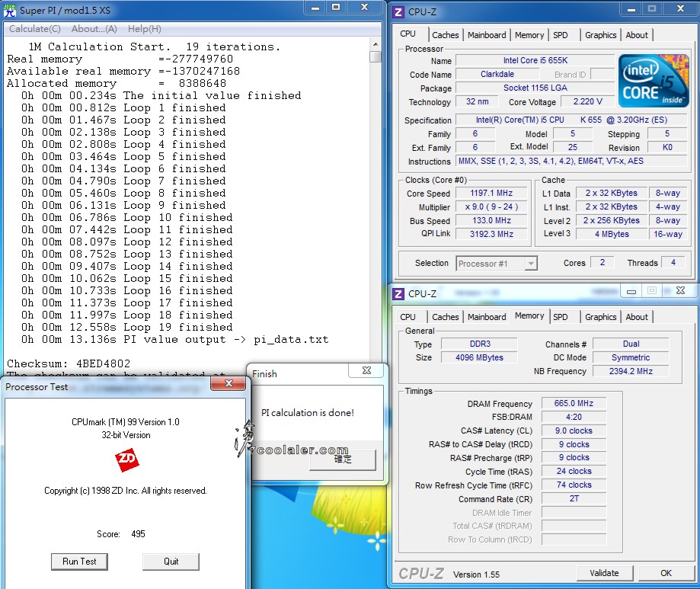Close the Processor Test dialog
This screenshot has height=589, width=700.
228,383
